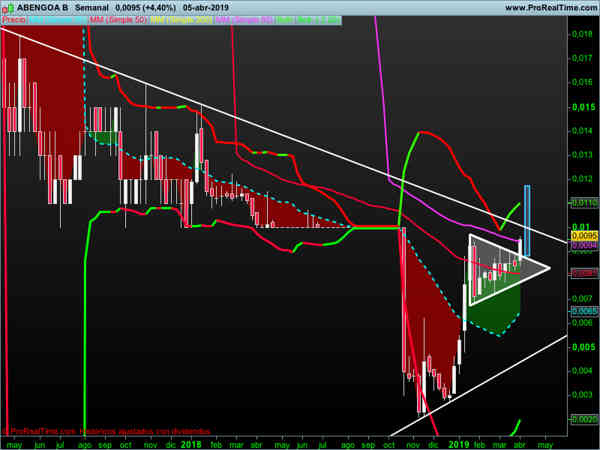Click the ABENGOA B ticker name
The width and height of the screenshot is (600, 450).
click(x=42, y=7)
